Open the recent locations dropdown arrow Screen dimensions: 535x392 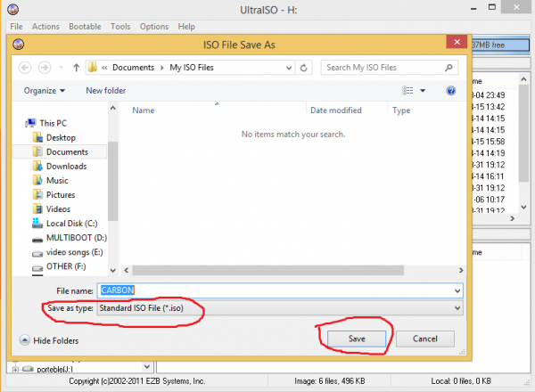61,68
